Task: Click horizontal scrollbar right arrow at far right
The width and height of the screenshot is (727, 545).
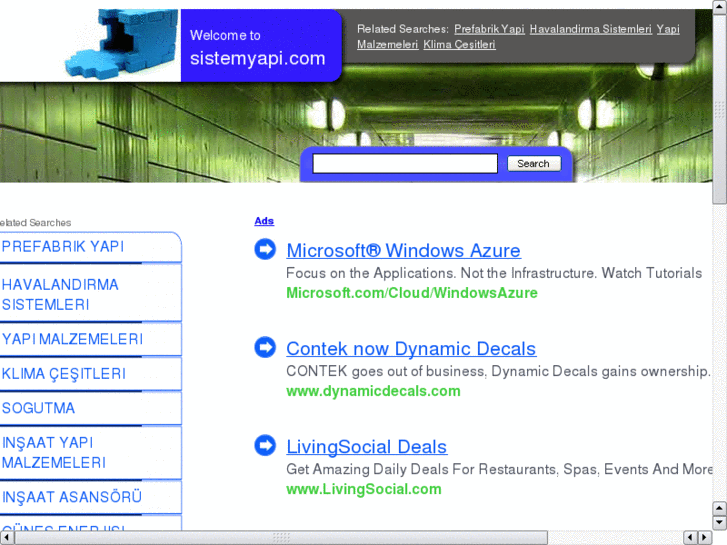Action: pyautogui.click(x=705, y=538)
